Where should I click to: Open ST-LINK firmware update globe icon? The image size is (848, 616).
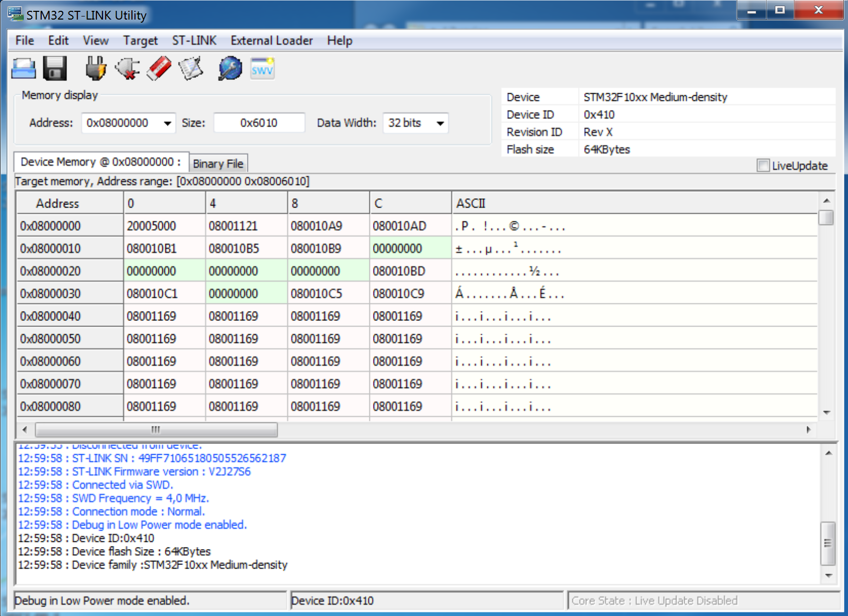(x=230, y=69)
